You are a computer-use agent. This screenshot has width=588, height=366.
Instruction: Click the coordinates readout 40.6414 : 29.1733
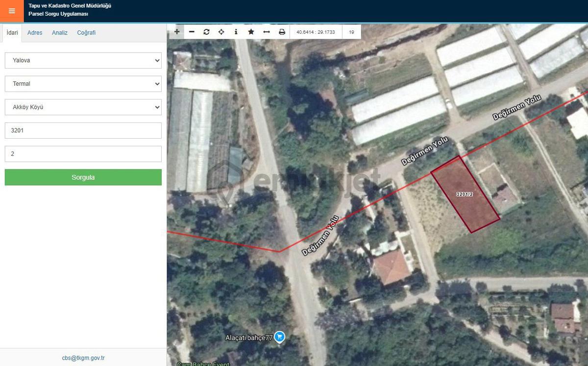[x=316, y=32]
